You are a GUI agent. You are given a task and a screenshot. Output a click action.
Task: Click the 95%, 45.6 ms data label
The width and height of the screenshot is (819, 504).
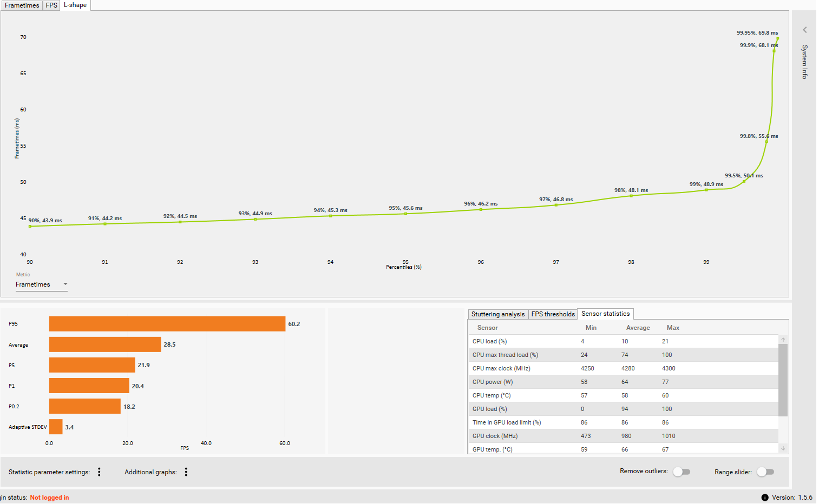click(405, 208)
